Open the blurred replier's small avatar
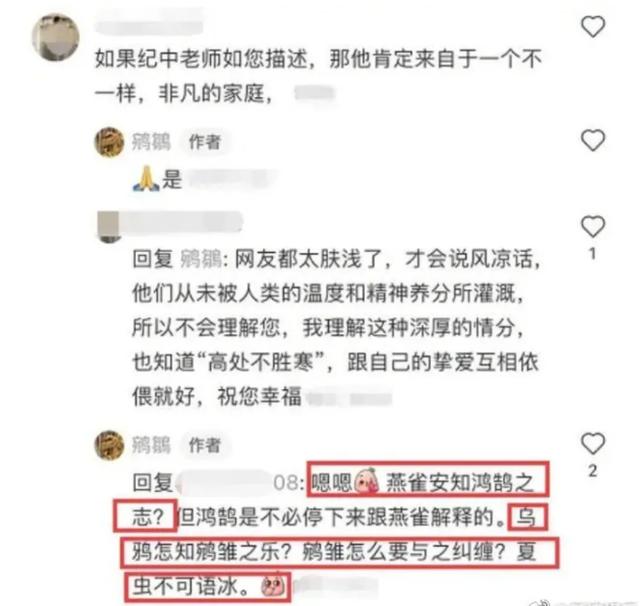 109,227
